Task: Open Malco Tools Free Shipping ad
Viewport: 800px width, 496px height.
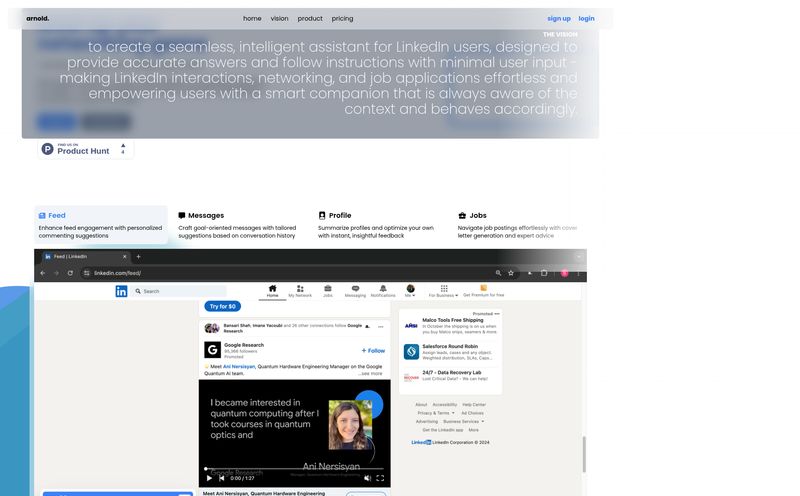Action: point(451,326)
